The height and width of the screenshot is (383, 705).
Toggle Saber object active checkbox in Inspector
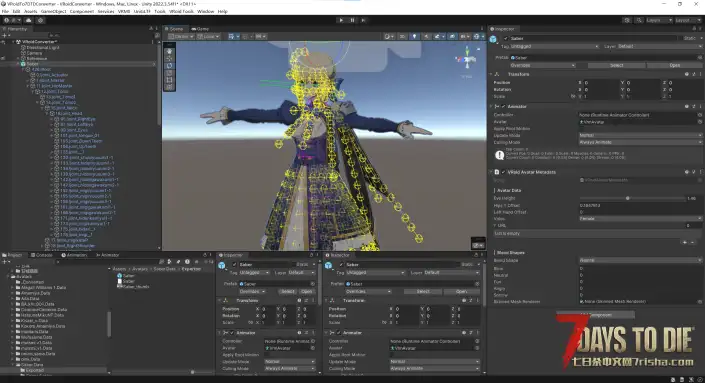pos(506,39)
